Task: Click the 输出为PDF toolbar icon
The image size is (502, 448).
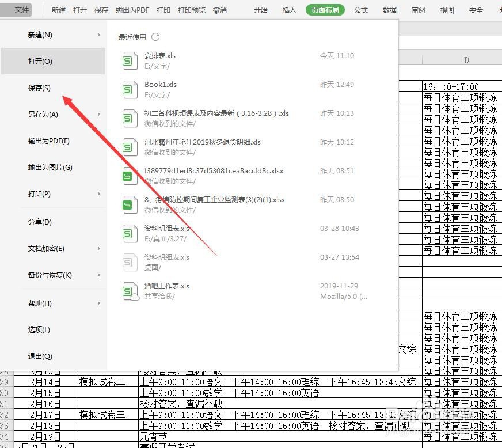Action: (132, 9)
